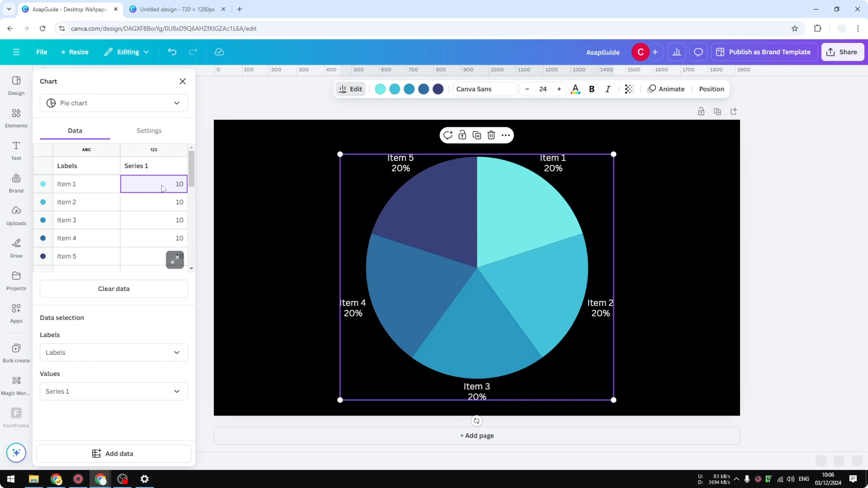Duplicate the chart via copy icon

[476, 135]
